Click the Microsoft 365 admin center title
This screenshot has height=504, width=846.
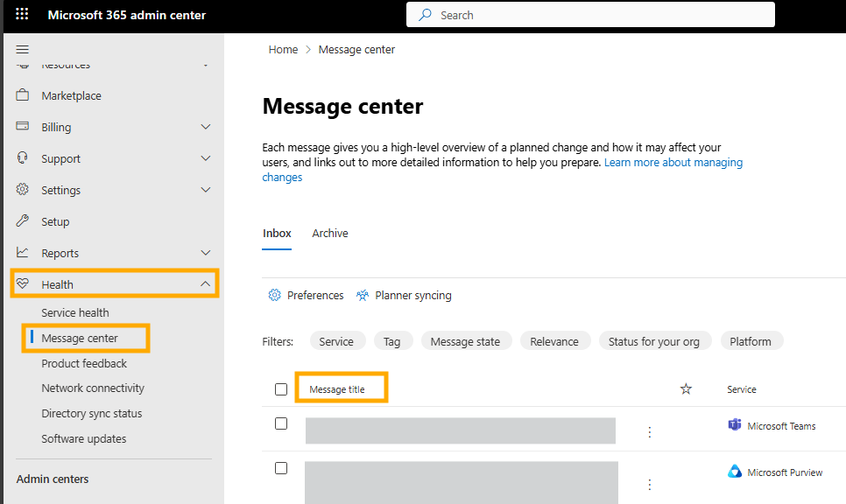click(x=127, y=15)
